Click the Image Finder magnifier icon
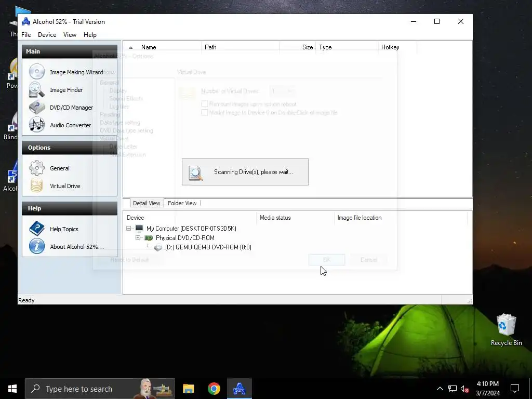This screenshot has width=532, height=399. (37, 89)
